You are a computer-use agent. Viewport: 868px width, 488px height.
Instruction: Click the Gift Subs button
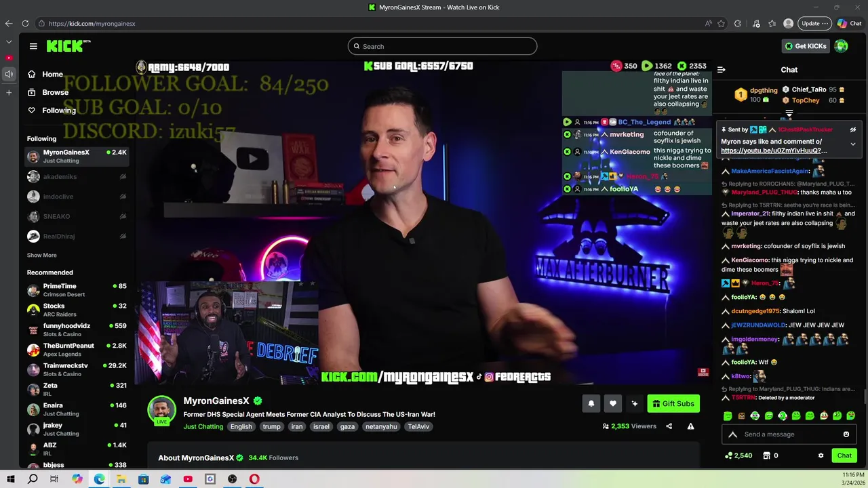coord(673,403)
